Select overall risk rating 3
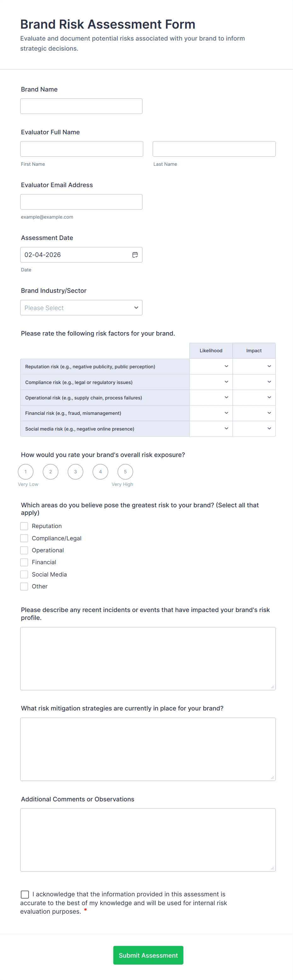 click(x=75, y=472)
